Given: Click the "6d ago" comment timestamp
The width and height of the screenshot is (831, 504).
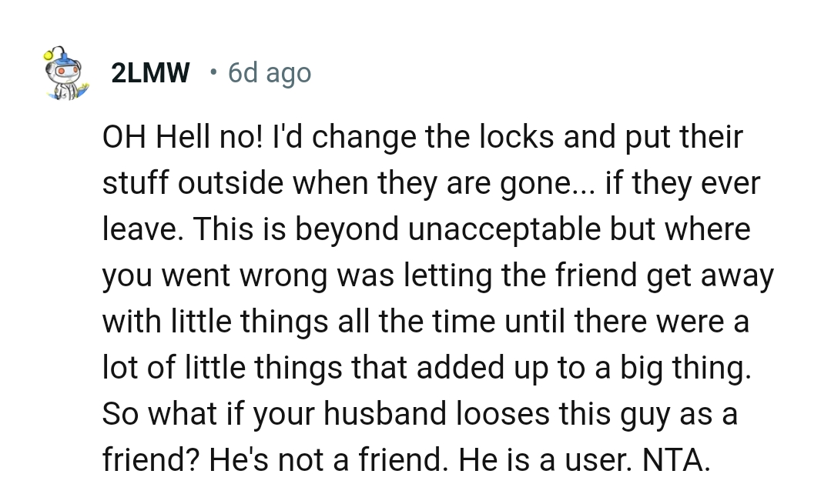Looking at the screenshot, I should (270, 73).
